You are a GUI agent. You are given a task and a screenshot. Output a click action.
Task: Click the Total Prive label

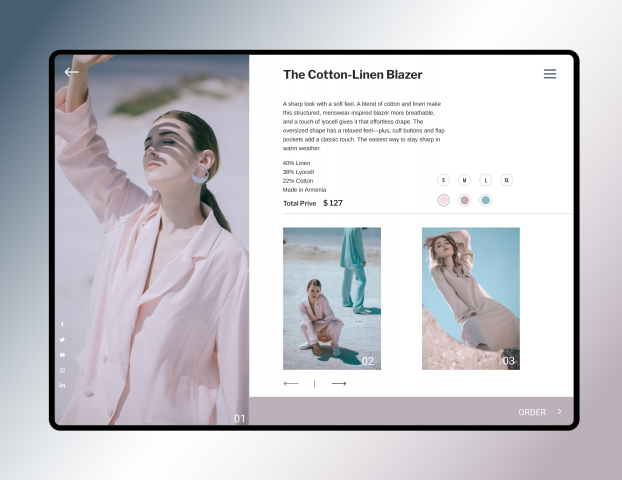click(x=299, y=204)
